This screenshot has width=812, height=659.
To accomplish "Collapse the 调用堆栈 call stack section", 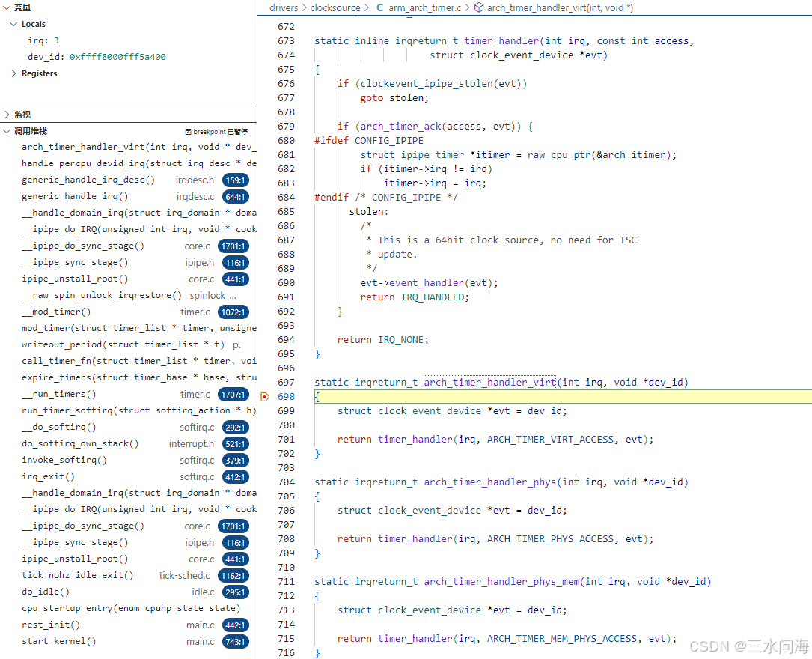I will tap(7, 131).
